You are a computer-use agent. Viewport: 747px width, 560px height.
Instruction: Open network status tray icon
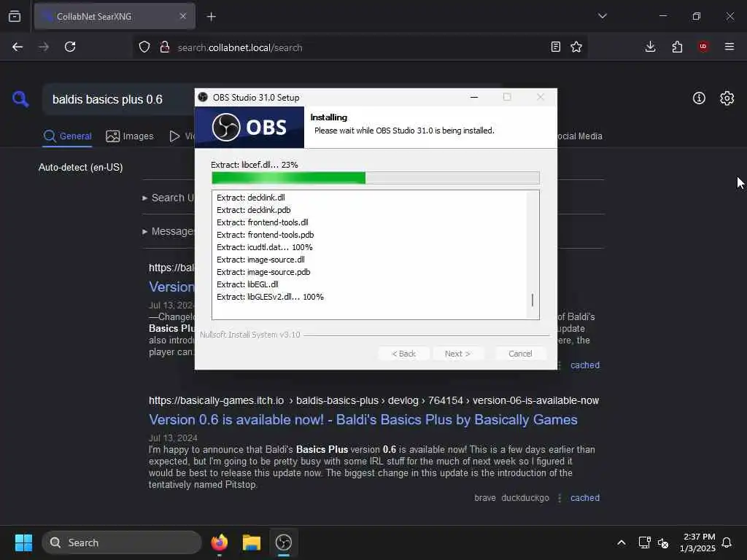tap(644, 542)
